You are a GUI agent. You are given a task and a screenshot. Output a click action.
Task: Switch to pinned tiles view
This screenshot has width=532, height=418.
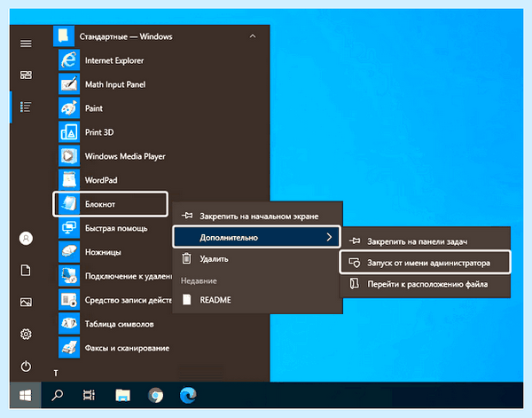[26, 75]
